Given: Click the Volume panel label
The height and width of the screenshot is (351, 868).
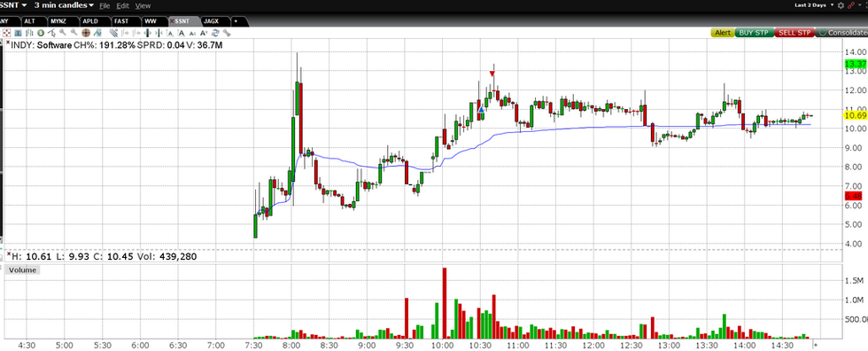Looking at the screenshot, I should click(23, 270).
